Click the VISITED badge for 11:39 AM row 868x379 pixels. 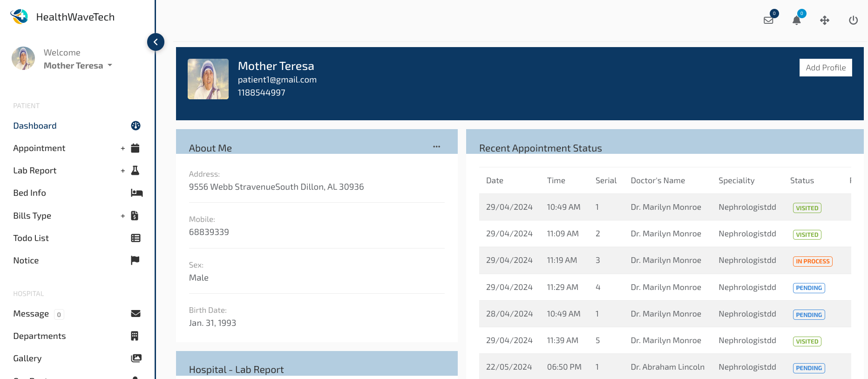tap(807, 341)
